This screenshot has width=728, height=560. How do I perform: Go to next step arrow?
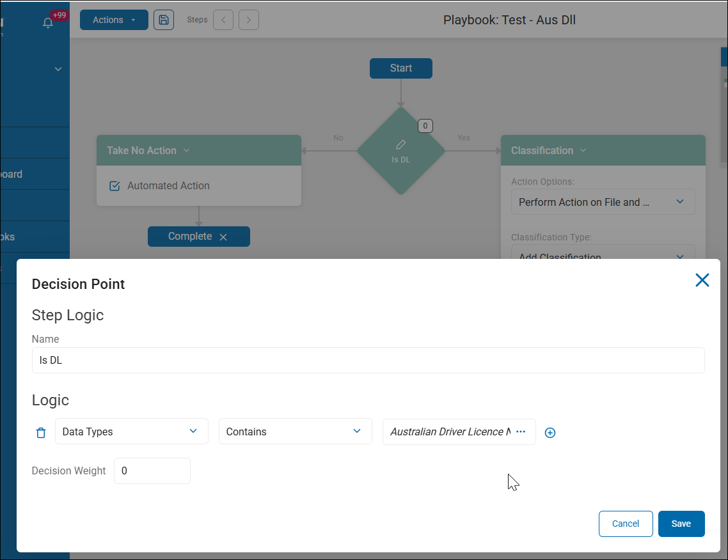249,20
